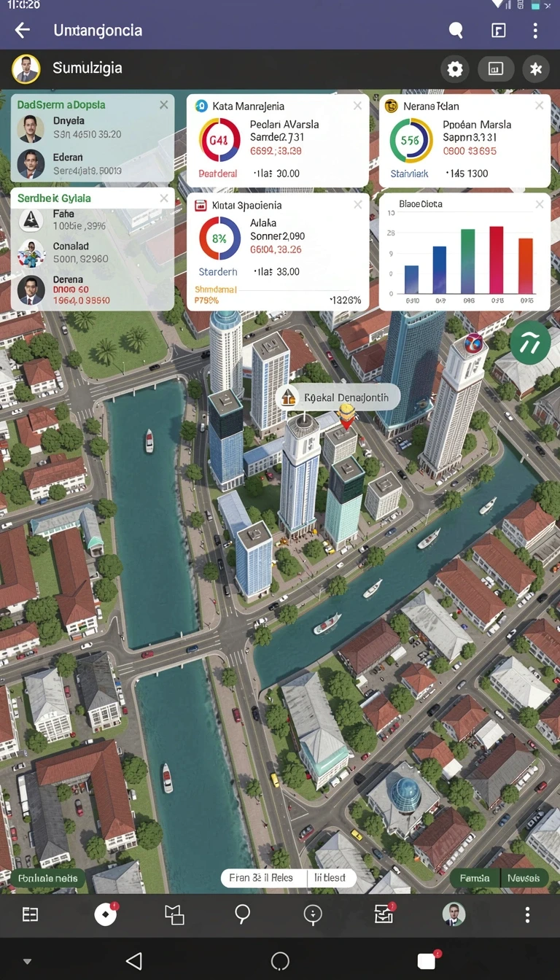This screenshot has height=980, width=560.
Task: Close the Serdbeit Gyiala panel
Action: (x=163, y=198)
